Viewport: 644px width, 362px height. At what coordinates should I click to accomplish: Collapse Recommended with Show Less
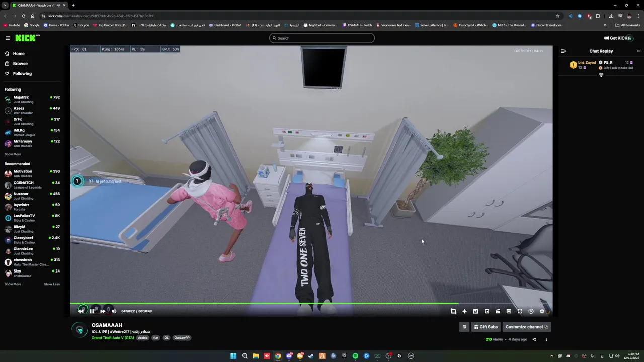pyautogui.click(x=52, y=284)
